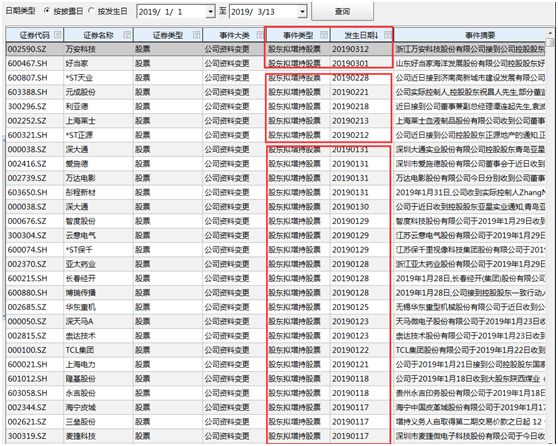
Task: Click the summary starting 万达电影股份有限公司
Action: (x=470, y=178)
